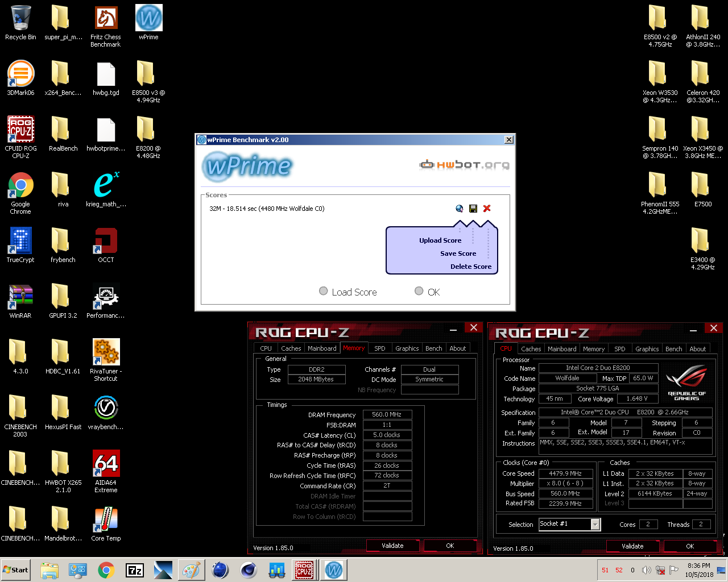Open the Xeon W3530 @ 4.3GHz folder
728x582 pixels.
click(x=660, y=81)
